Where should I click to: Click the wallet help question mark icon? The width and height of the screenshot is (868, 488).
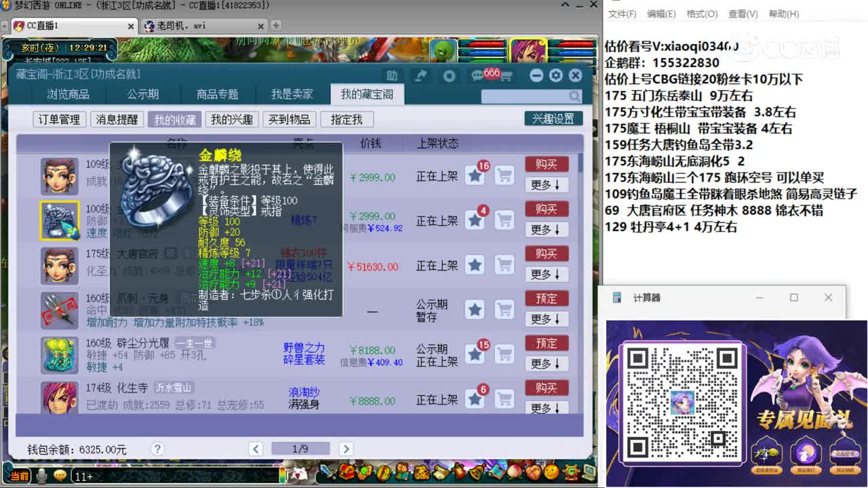point(157,449)
